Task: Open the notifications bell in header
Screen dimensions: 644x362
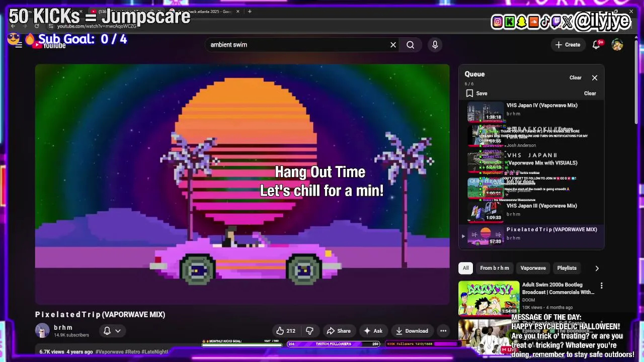Action: pyautogui.click(x=597, y=45)
